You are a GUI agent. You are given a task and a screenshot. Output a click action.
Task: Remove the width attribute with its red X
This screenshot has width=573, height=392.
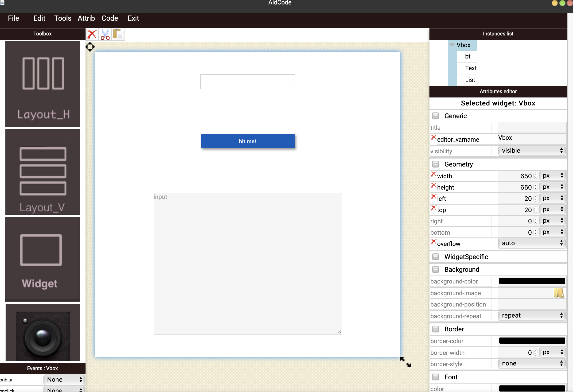(x=433, y=175)
